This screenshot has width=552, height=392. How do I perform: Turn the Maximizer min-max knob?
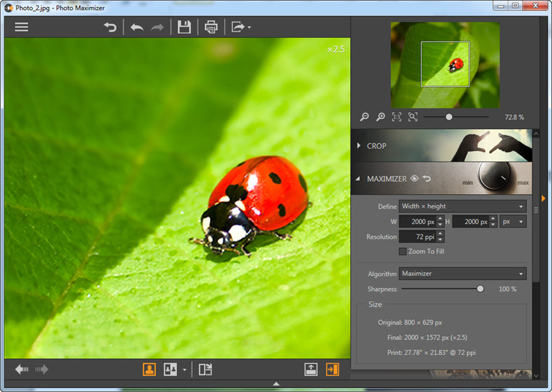(495, 176)
